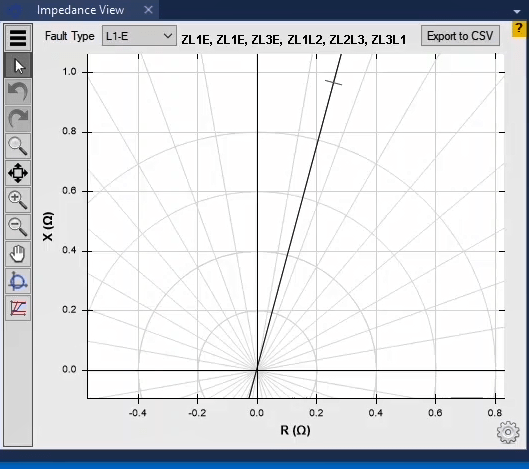
Task: Click the zoom out magnifier icon
Action: pos(18,227)
